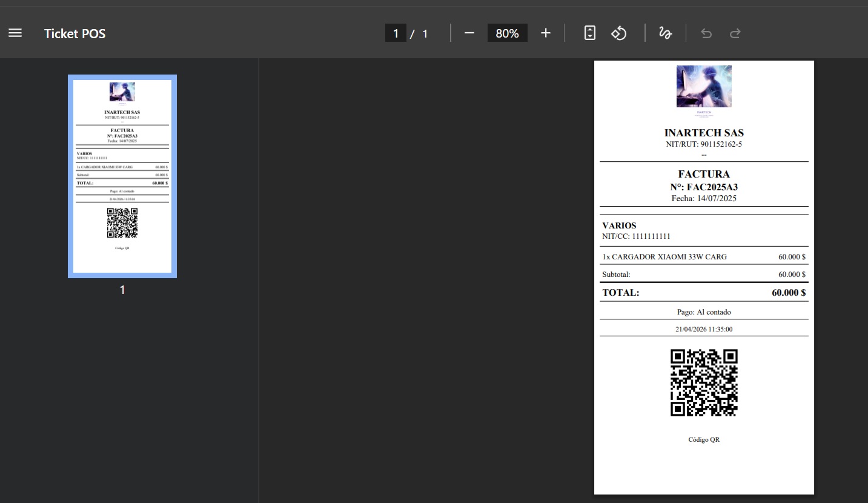
Task: Click the INARTECH SAS heading on the ticket
Action: click(704, 133)
